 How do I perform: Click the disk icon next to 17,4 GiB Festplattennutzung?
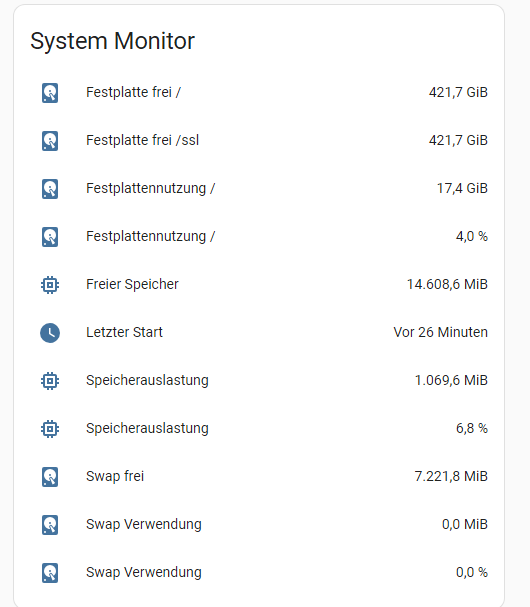tap(50, 189)
